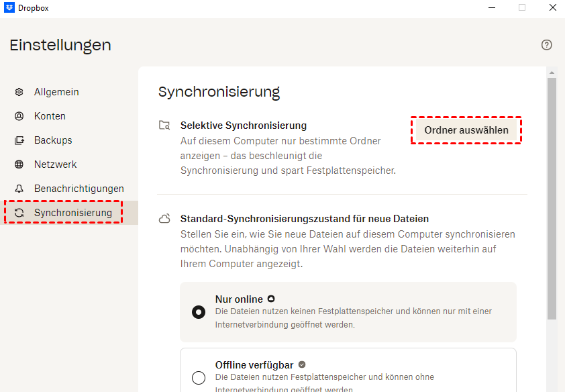565x392 pixels.
Task: Go to the Backups section
Action: [69, 140]
